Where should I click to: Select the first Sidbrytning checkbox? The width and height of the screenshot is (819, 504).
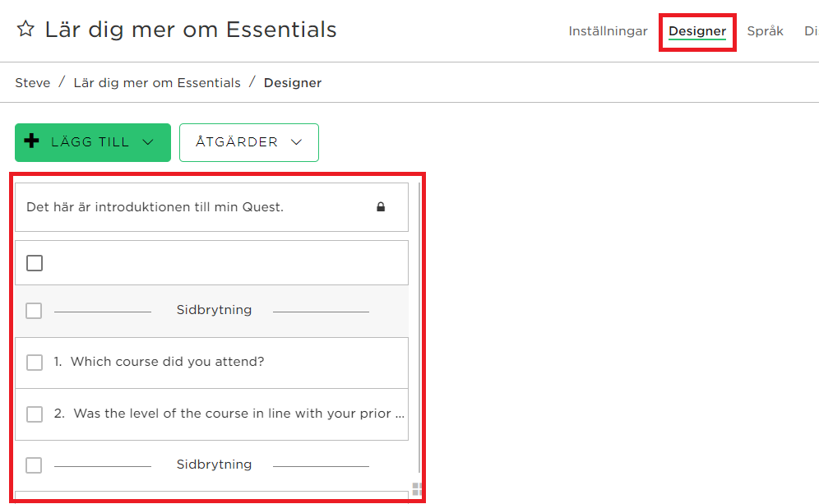tap(34, 311)
